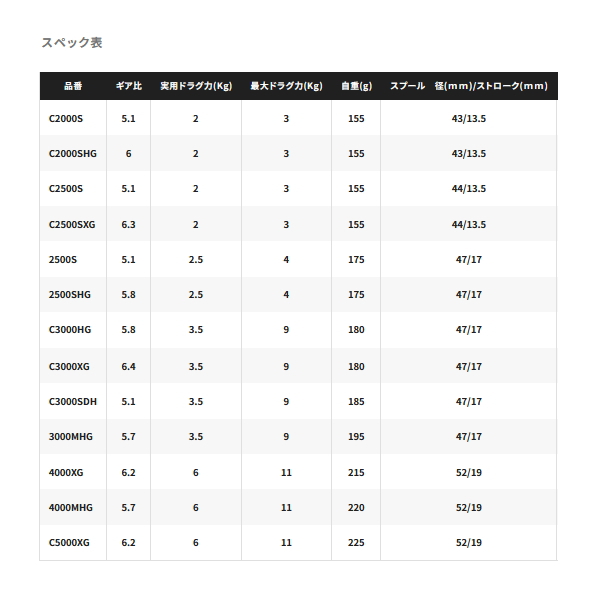The image size is (600, 600).
Task: Click gear ratio 5.7 for 3000MHG
Action: (129, 437)
